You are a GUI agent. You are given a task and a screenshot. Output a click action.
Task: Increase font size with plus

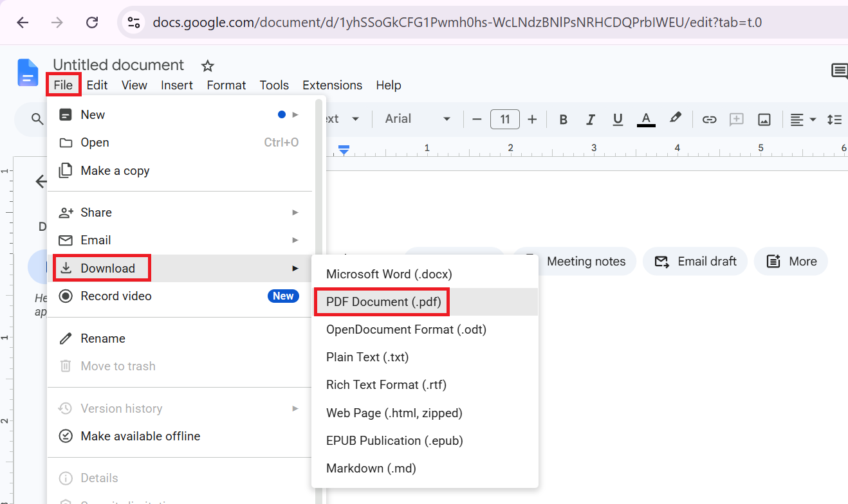coord(532,119)
